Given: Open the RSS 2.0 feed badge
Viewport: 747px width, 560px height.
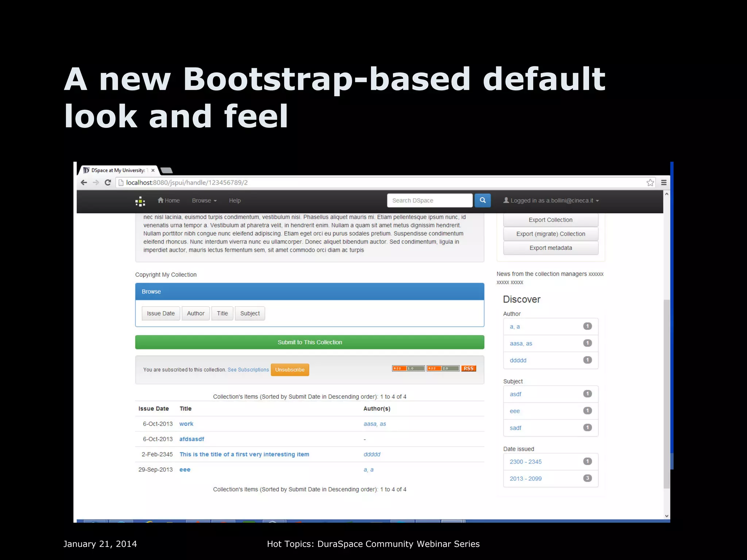Looking at the screenshot, I should (x=443, y=368).
